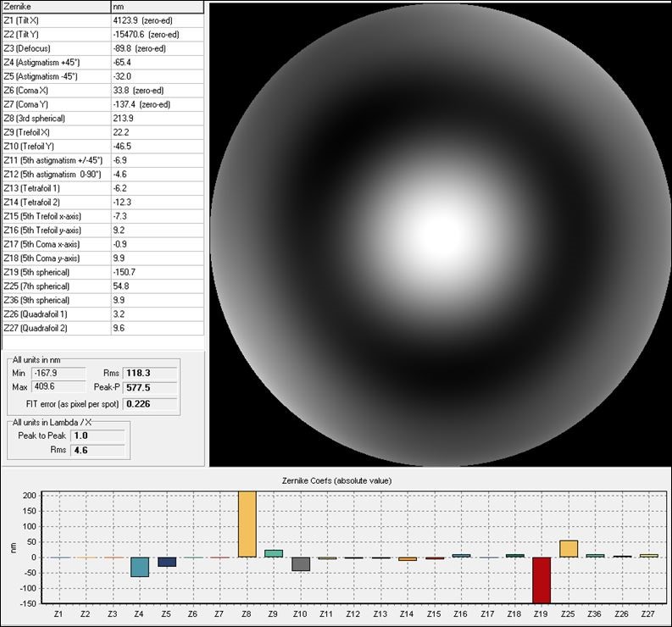Click the teal Z4 bar in chart
672x627 pixels.
pyautogui.click(x=139, y=567)
